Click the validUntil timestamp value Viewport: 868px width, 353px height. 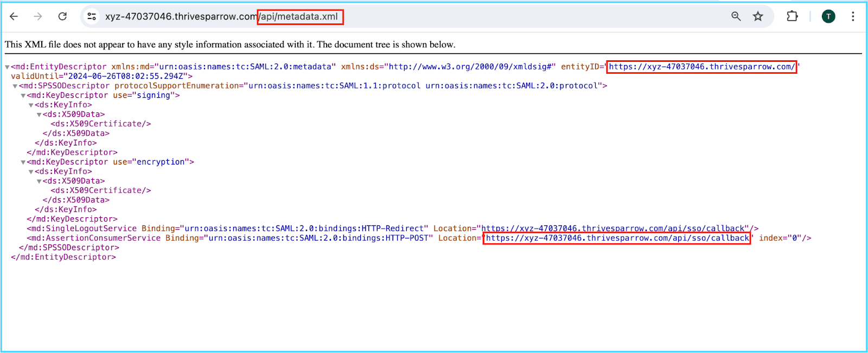tap(127, 77)
